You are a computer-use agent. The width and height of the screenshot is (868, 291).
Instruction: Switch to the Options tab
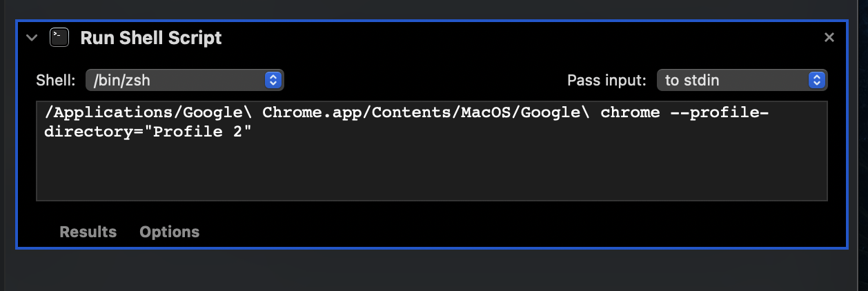pyautogui.click(x=169, y=232)
